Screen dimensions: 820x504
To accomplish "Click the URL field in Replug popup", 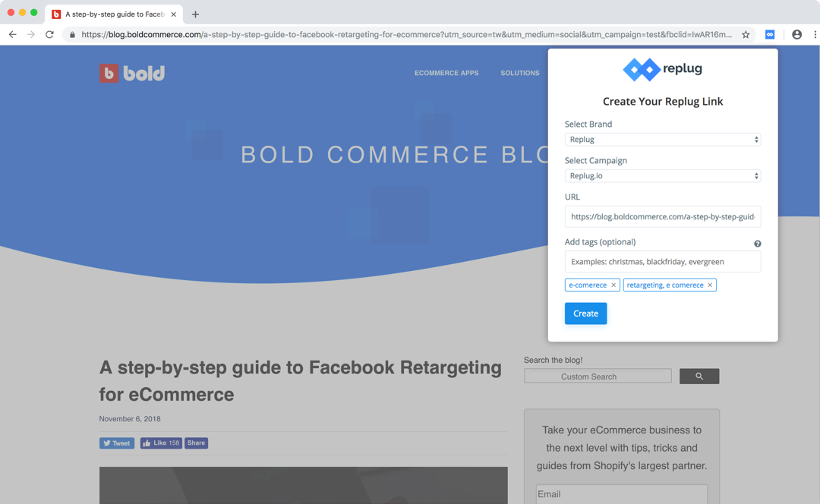I will pos(663,216).
